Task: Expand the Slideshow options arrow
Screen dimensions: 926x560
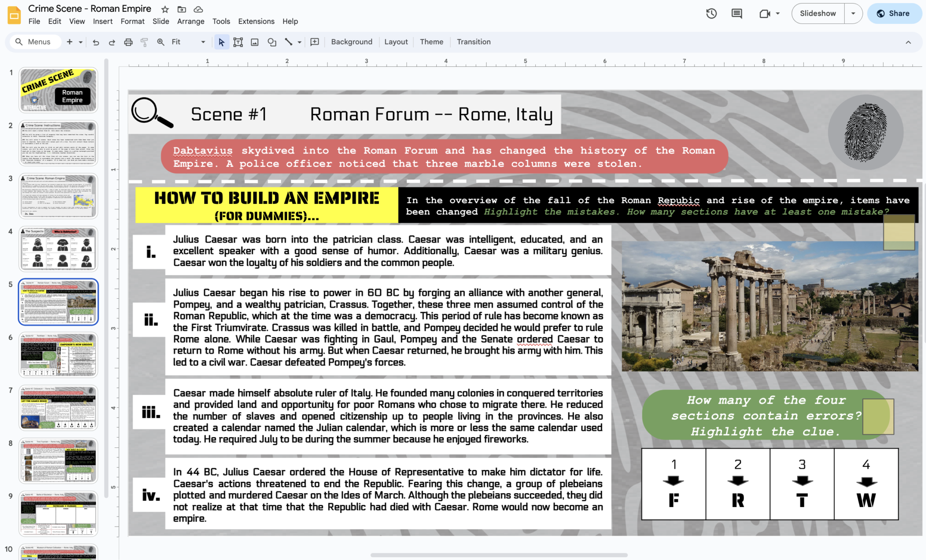Action: [x=853, y=14]
